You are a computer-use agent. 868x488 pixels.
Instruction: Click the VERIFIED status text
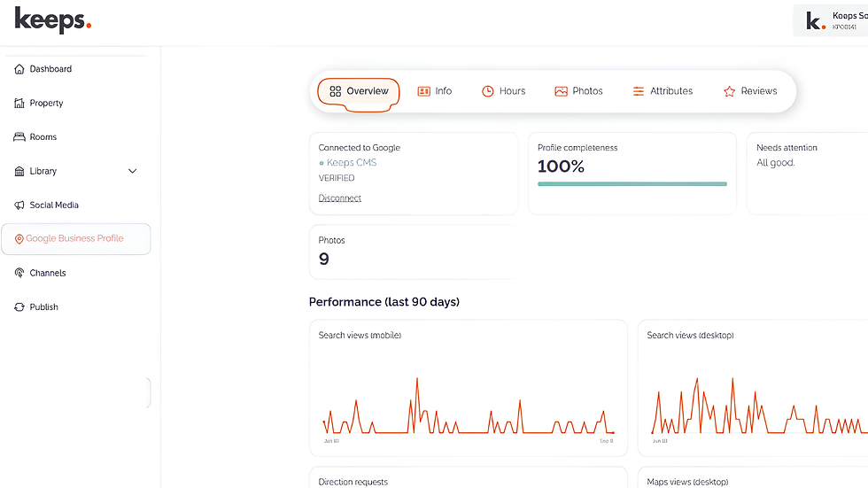pos(337,178)
